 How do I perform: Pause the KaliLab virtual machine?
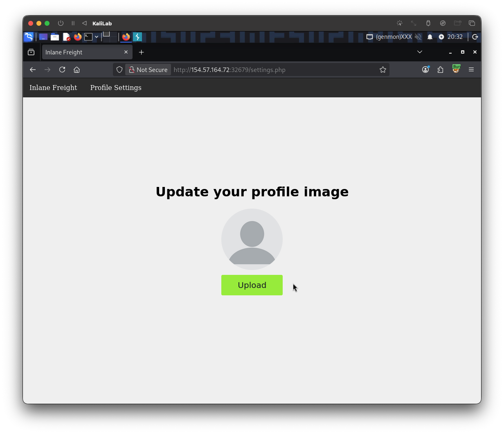[73, 23]
